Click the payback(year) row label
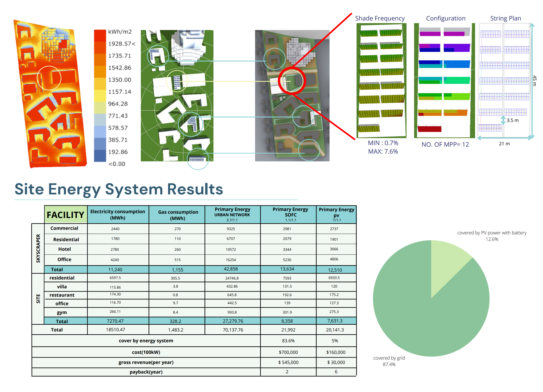This screenshot has width=543, height=392. [x=146, y=372]
